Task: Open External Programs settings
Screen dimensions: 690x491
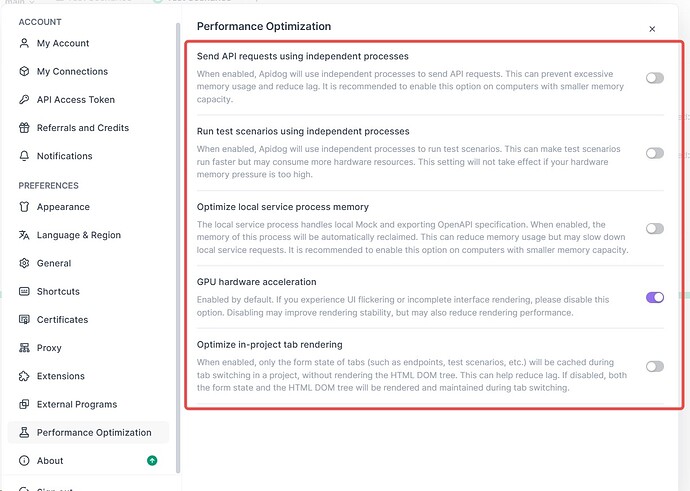Action: click(x=76, y=404)
